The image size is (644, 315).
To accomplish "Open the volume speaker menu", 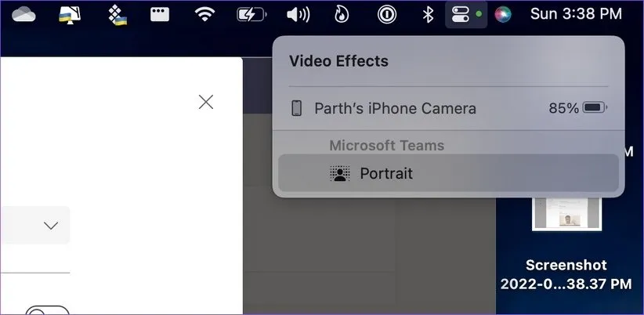I will 298,15.
